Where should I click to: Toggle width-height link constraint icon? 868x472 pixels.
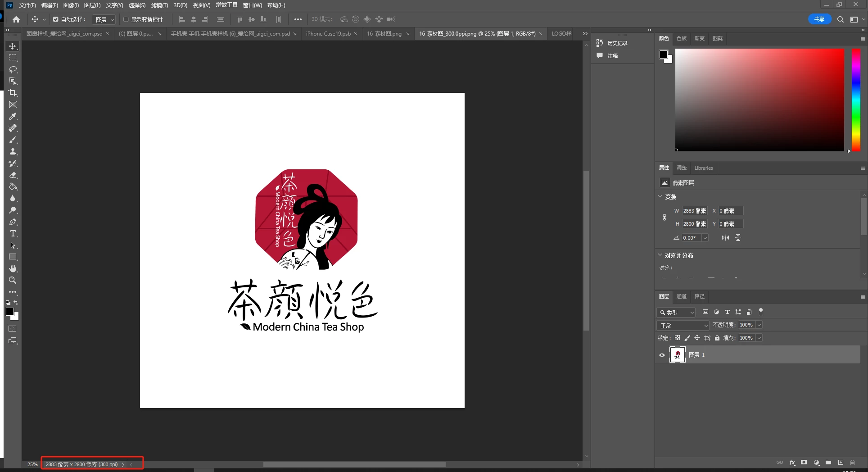coord(665,218)
